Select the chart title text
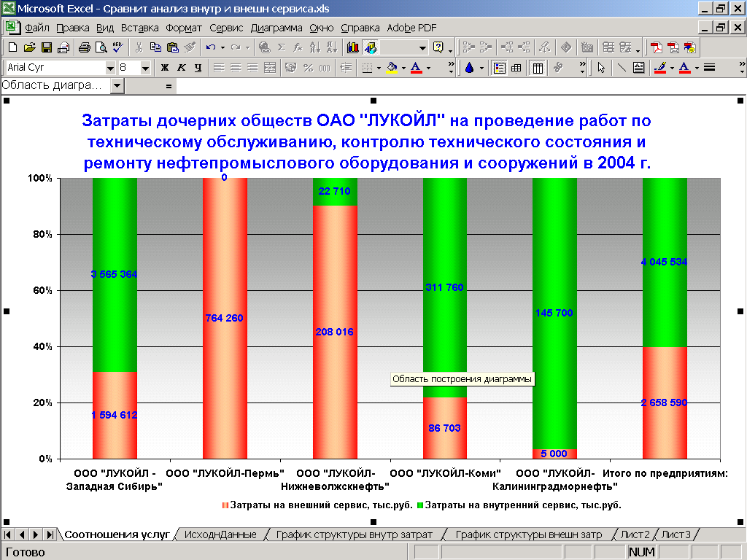 367,141
